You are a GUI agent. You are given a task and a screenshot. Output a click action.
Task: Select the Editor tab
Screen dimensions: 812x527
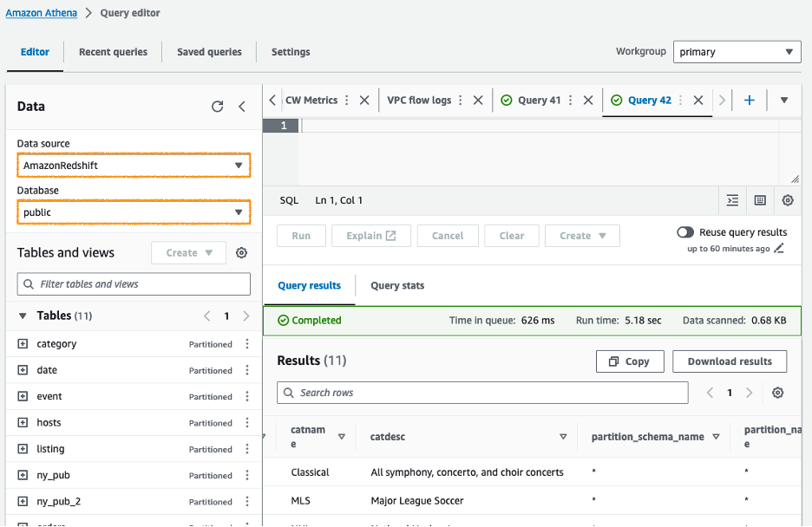pyautogui.click(x=35, y=52)
